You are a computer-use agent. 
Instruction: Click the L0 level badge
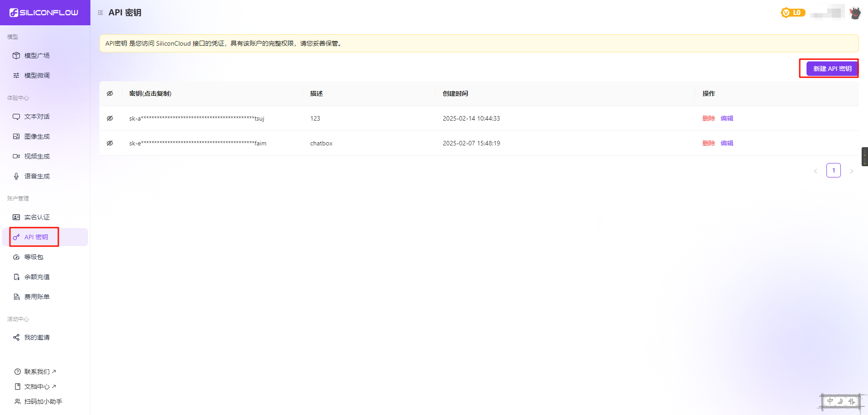tap(793, 13)
